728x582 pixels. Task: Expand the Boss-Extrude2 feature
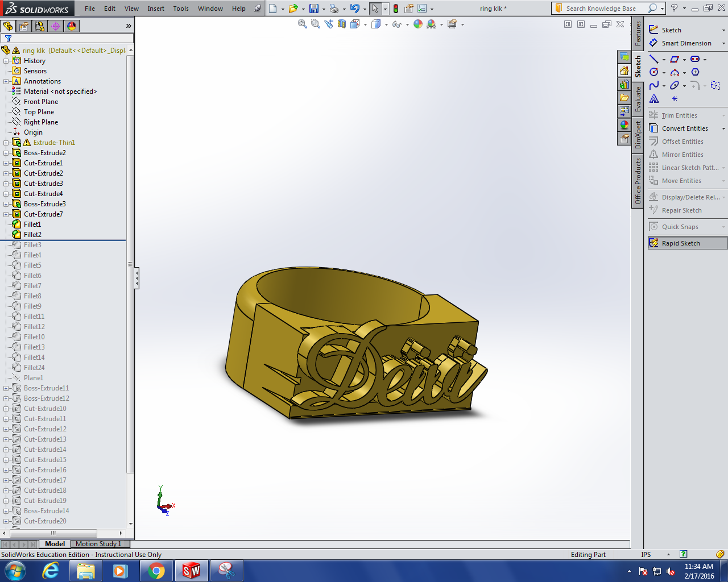coord(6,153)
